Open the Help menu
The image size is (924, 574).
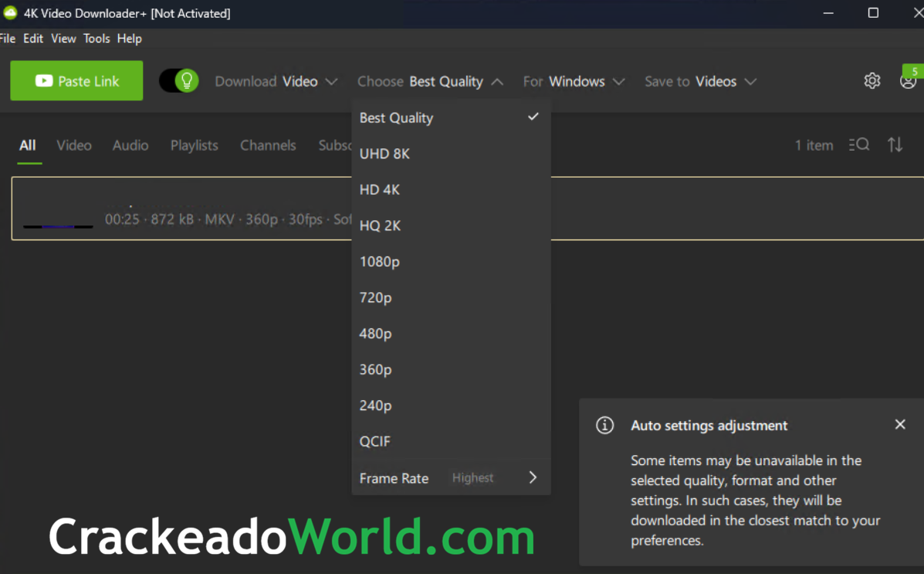click(129, 39)
